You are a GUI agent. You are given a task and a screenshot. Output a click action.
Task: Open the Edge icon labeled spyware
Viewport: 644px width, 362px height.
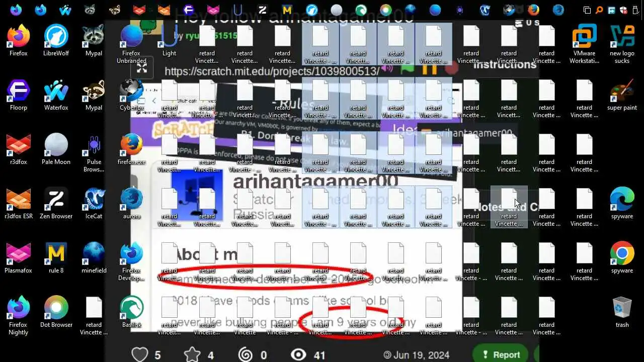click(622, 203)
